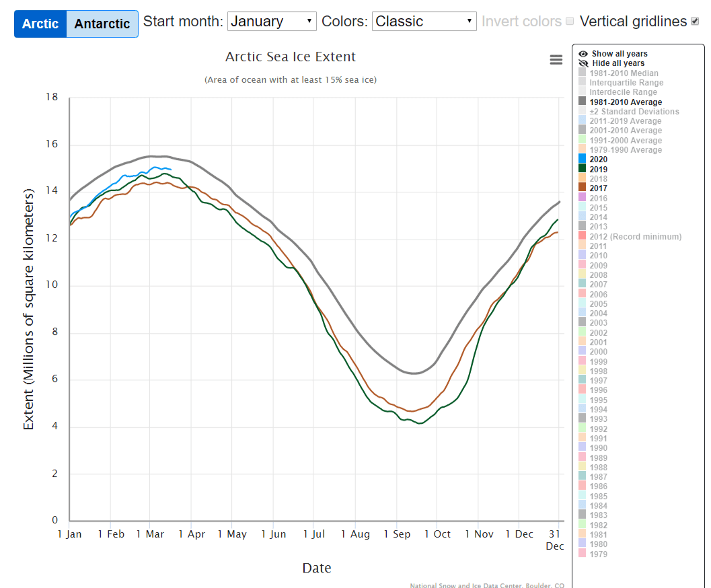Toggle the 2011-2019 Average legend entry
The width and height of the screenshot is (711, 588).
point(625,121)
